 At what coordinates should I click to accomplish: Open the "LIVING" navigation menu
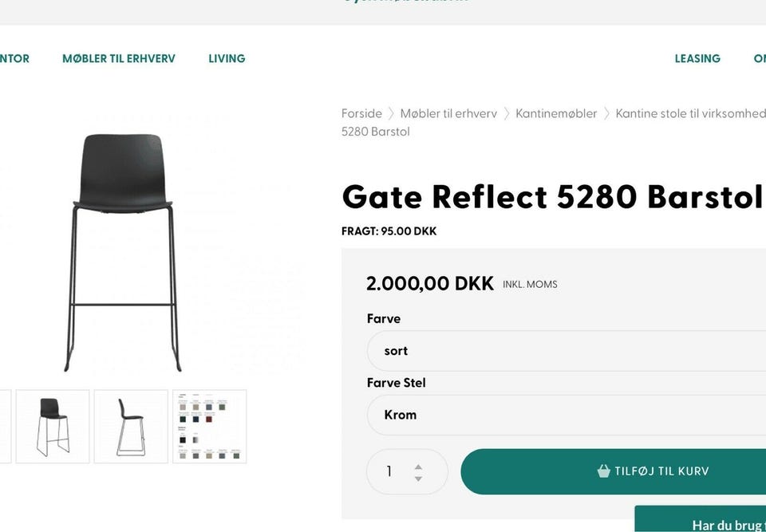227,58
